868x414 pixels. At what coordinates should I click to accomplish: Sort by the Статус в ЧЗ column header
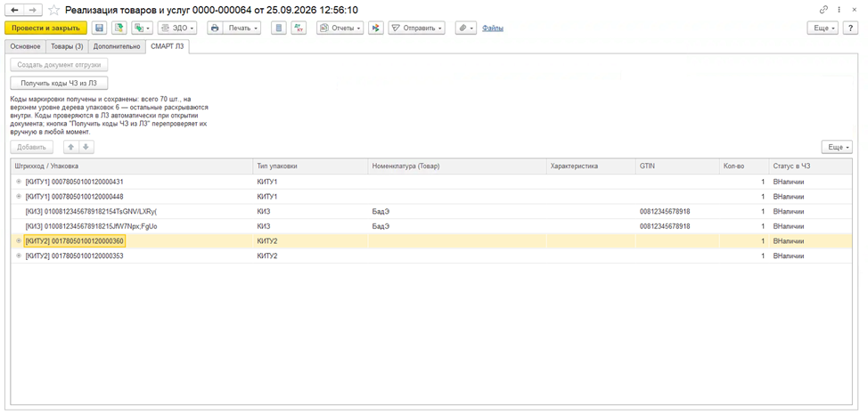pyautogui.click(x=788, y=166)
